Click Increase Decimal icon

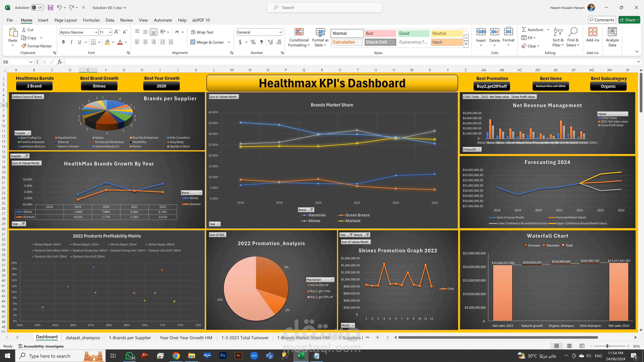[270, 42]
